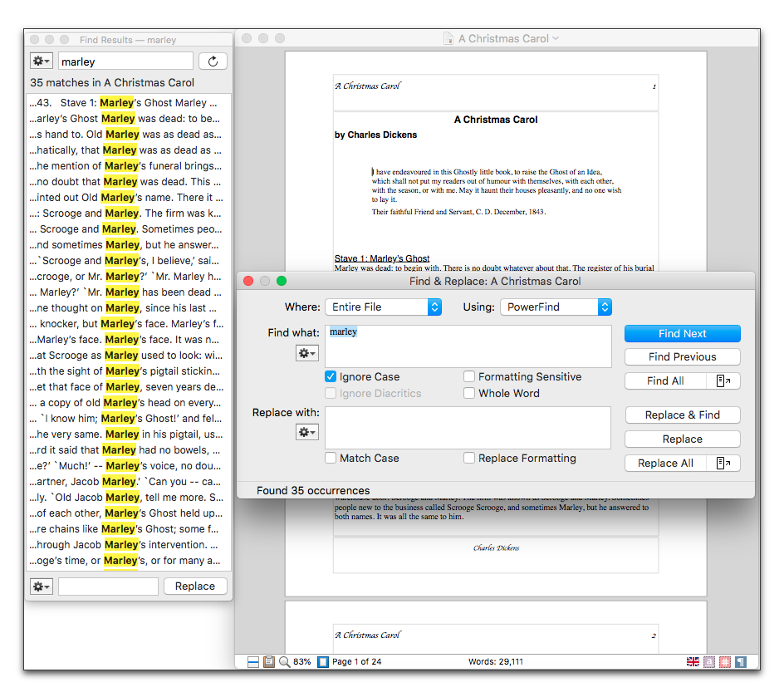Select result 'ne thought on Marley, since his last'

[129, 308]
